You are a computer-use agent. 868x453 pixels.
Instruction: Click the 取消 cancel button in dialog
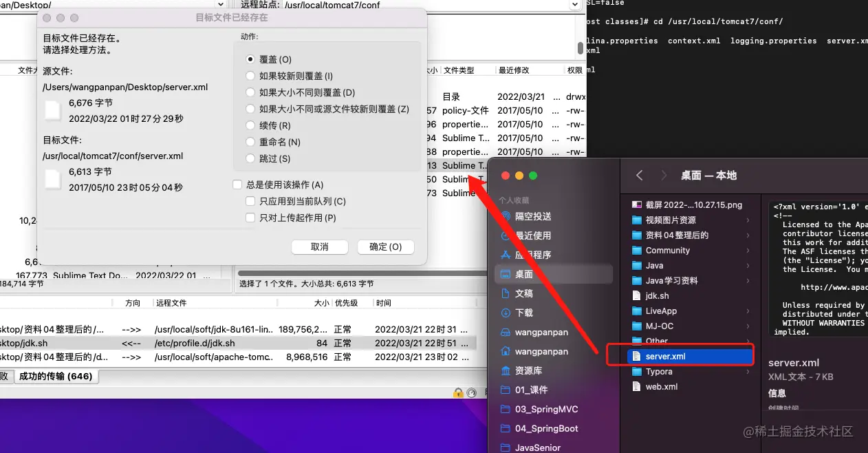coord(320,246)
